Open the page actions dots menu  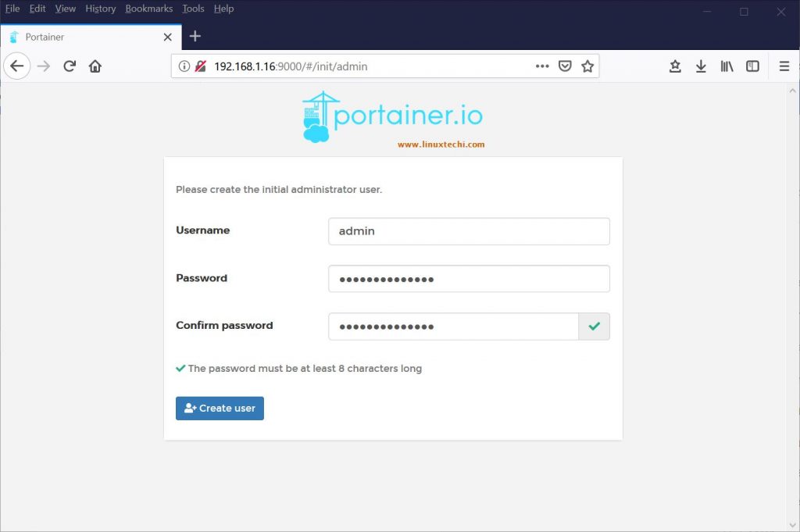coord(542,66)
